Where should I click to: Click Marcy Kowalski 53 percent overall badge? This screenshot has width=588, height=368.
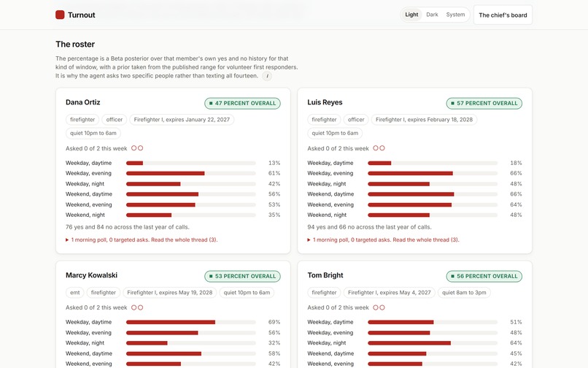pos(242,276)
